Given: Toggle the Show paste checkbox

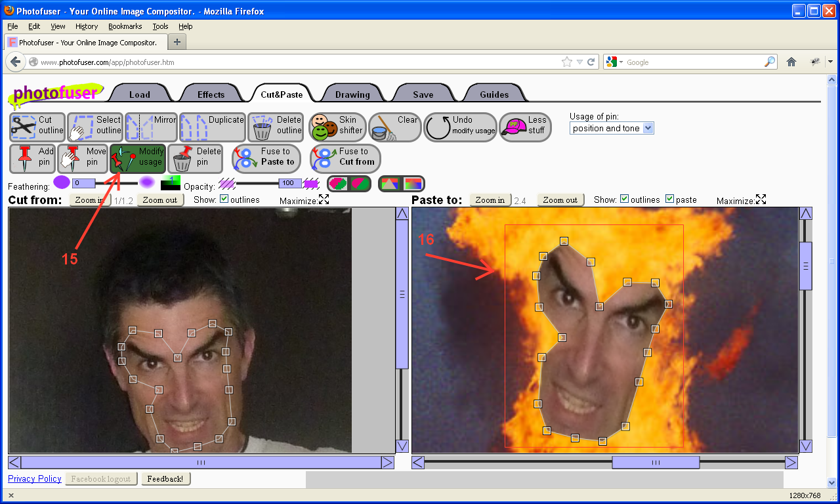Looking at the screenshot, I should pyautogui.click(x=670, y=199).
